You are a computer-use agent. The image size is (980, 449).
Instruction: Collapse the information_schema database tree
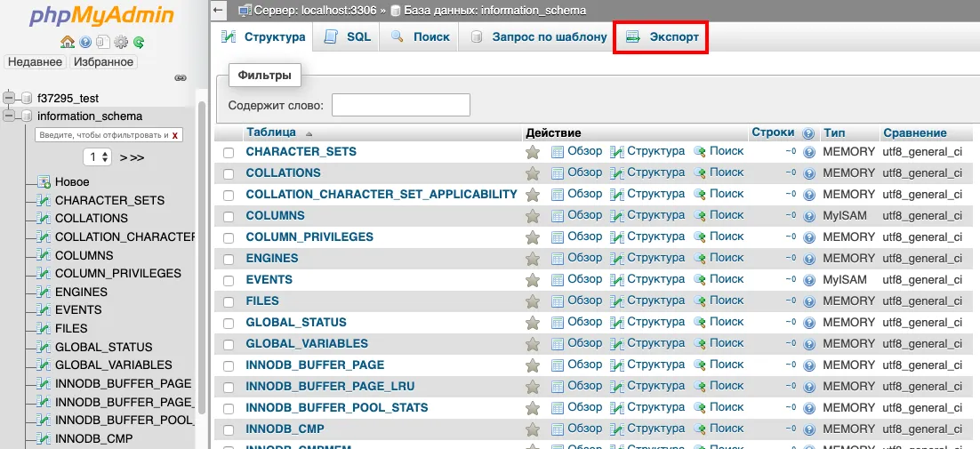(x=11, y=116)
